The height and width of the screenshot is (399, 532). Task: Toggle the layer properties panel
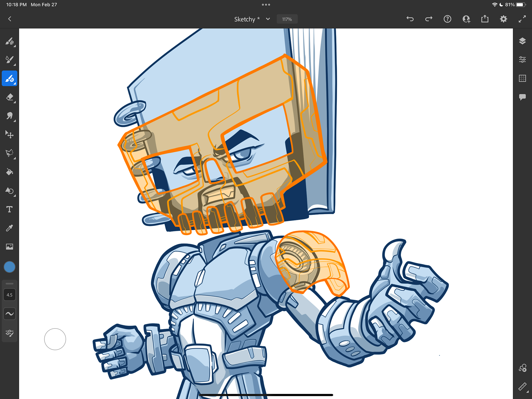[522, 60]
